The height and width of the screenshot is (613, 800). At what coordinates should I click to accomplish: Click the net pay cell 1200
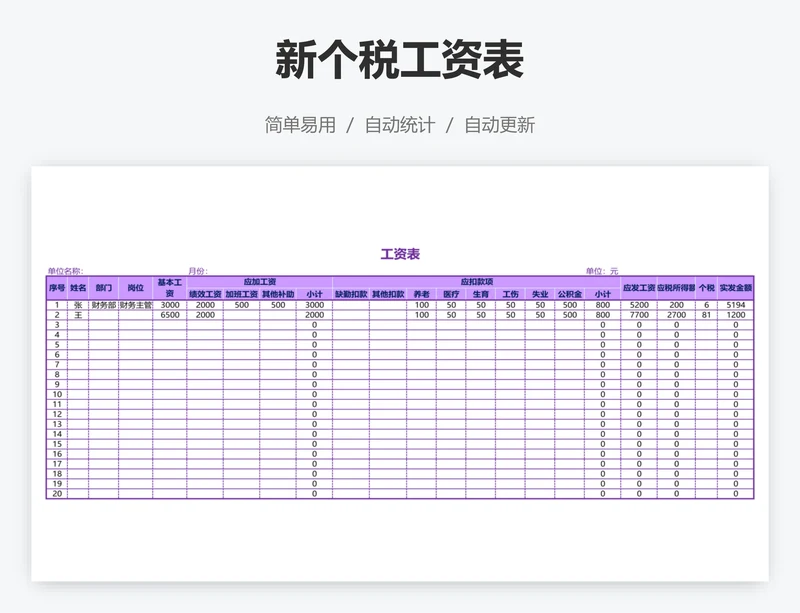[735, 315]
